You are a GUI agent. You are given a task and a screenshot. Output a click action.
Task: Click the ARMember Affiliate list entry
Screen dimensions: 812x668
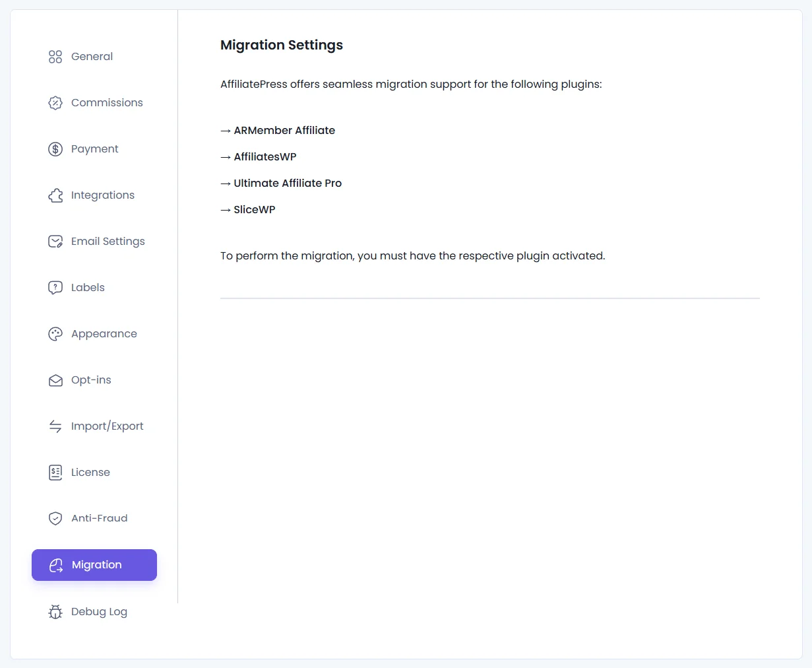[x=278, y=130]
